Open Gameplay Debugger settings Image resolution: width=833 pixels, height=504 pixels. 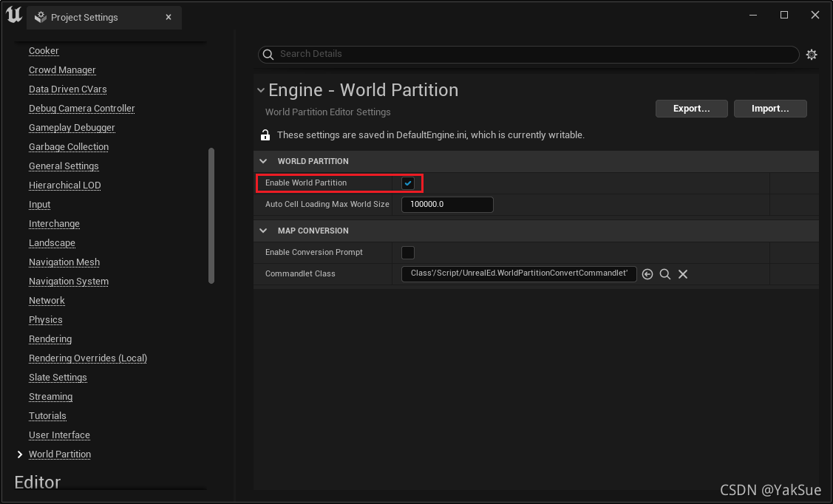tap(72, 127)
